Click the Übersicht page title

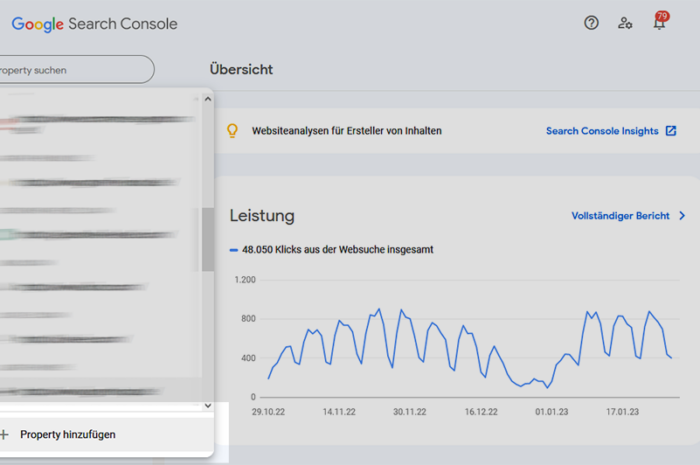pyautogui.click(x=241, y=70)
